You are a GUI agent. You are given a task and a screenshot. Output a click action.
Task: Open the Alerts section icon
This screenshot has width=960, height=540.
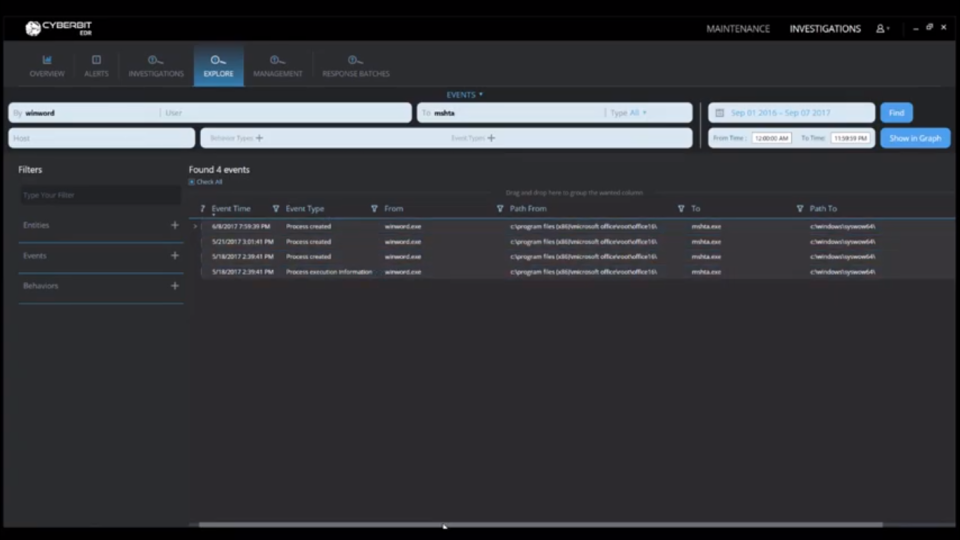[96, 60]
